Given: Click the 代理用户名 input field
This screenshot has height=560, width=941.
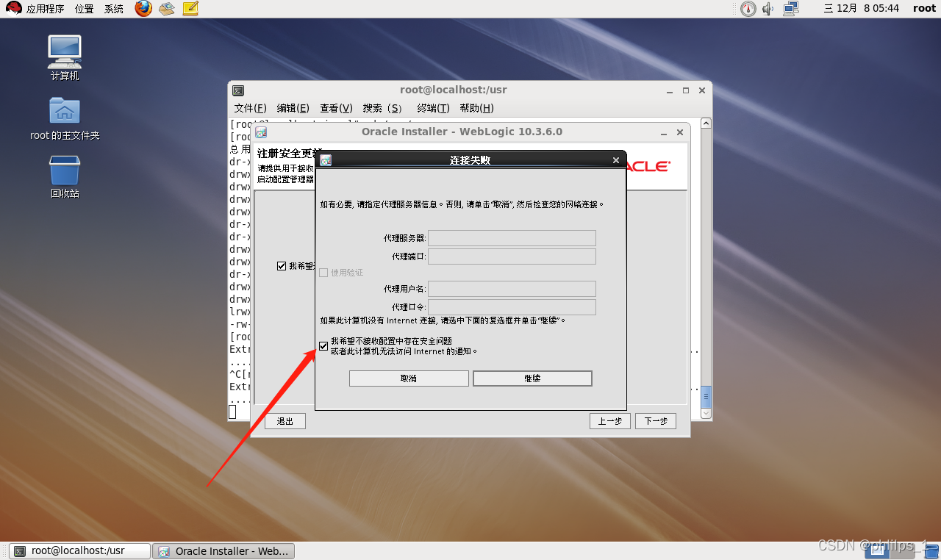Looking at the screenshot, I should (x=512, y=289).
